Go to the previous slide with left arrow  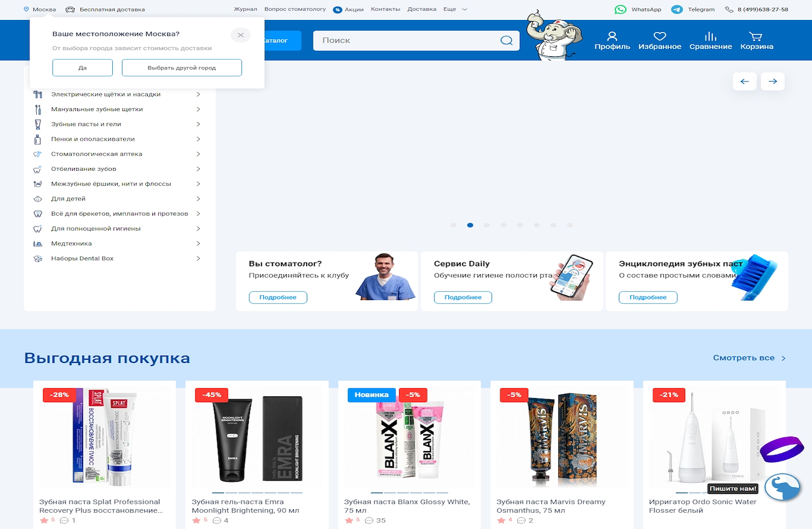[744, 82]
